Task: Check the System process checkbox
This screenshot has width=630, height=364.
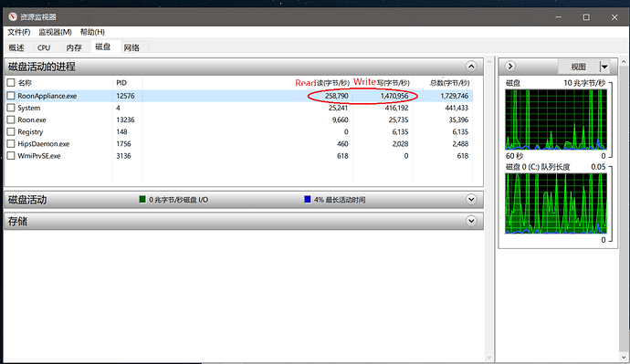Action: point(11,108)
